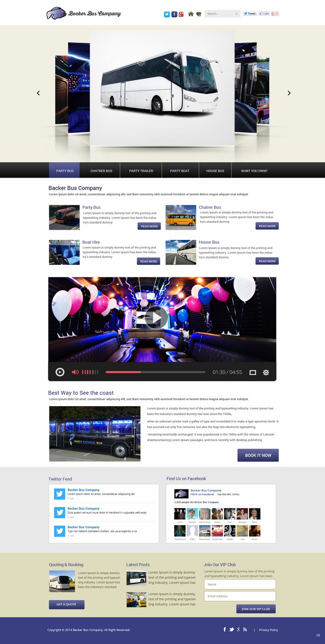Click the Chatrer Bus card title
Viewport: 325px width, 644px height.
[x=210, y=207]
